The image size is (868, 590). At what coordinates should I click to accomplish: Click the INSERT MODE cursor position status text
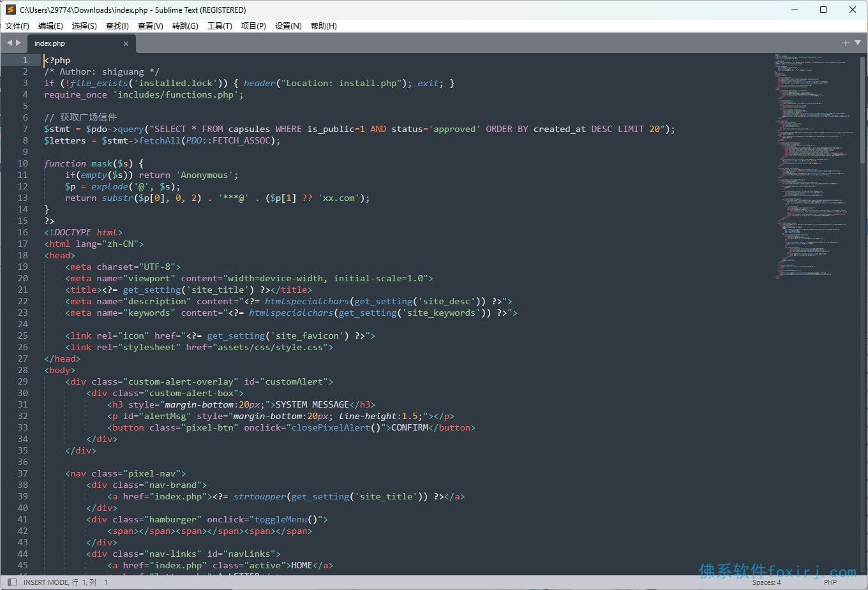[66, 582]
